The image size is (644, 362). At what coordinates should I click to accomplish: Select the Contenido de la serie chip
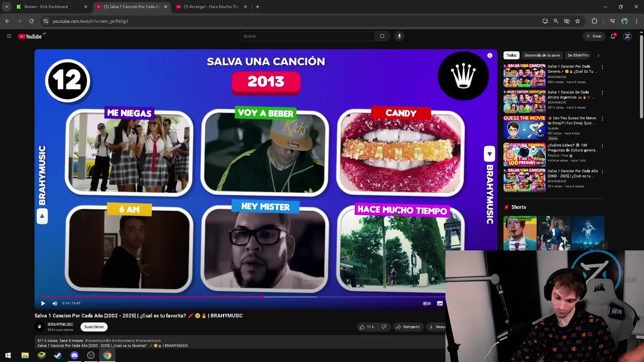pos(542,55)
